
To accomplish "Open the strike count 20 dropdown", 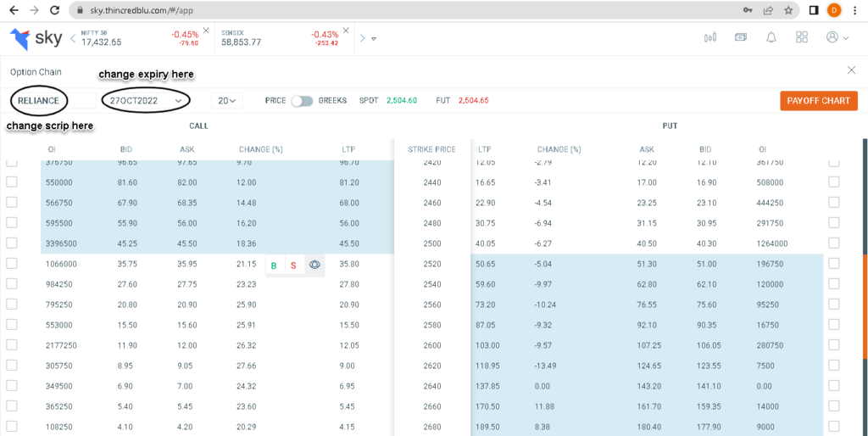I will (227, 100).
